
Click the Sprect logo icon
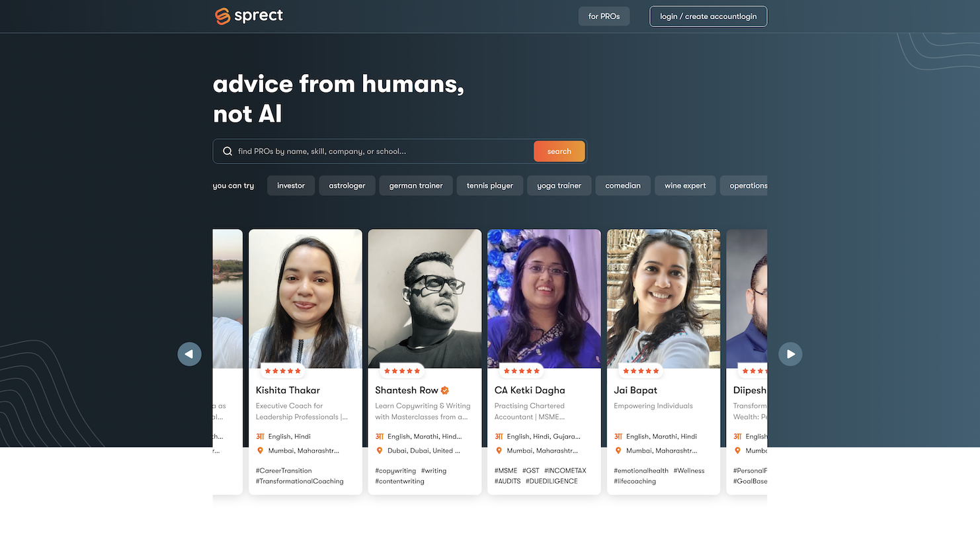coord(223,16)
